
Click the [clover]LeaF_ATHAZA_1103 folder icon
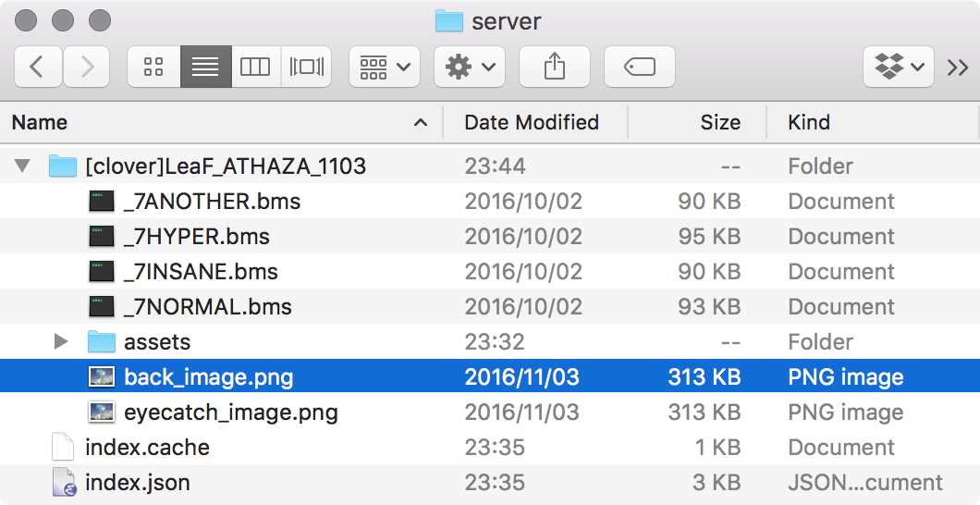pyautogui.click(x=63, y=166)
